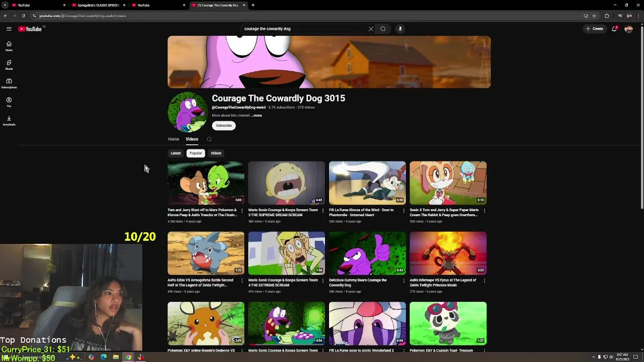Sort videos by Popular
Viewport: 644px width, 362px height.
(196, 153)
